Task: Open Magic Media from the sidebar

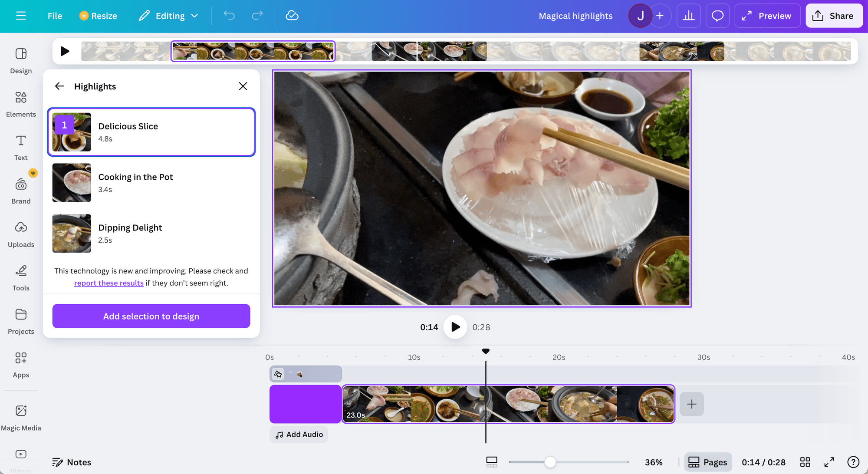Action: coord(21,418)
